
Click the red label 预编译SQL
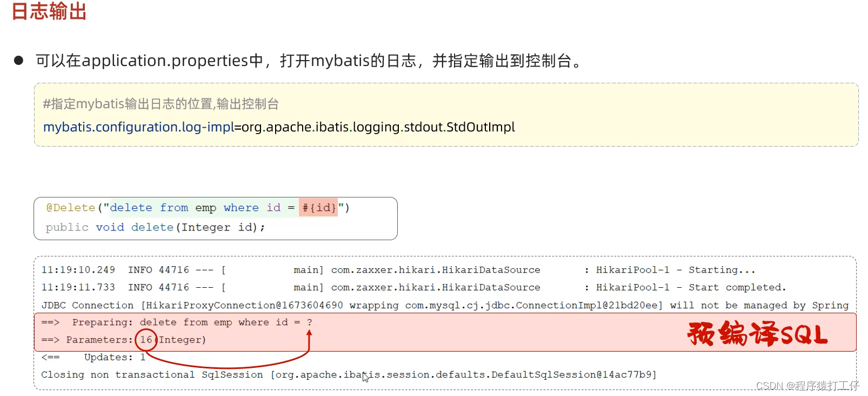pos(757,333)
